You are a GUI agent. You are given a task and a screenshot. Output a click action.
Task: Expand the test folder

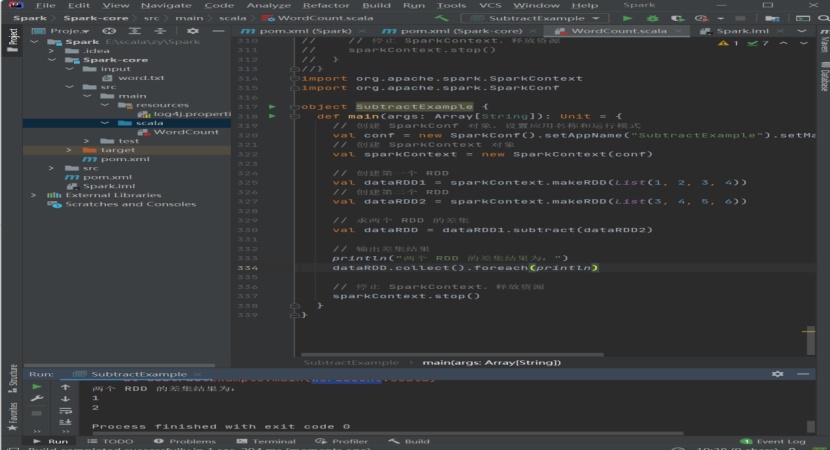(86, 141)
